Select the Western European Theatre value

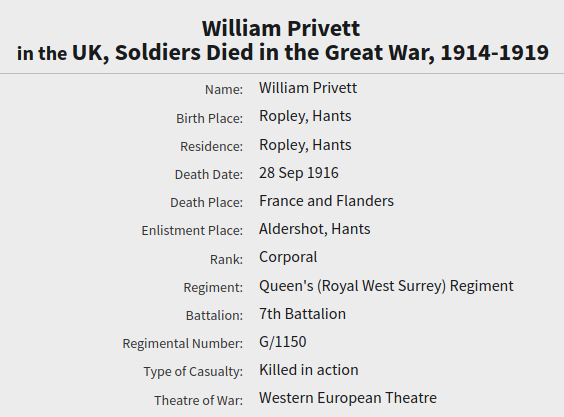(348, 398)
